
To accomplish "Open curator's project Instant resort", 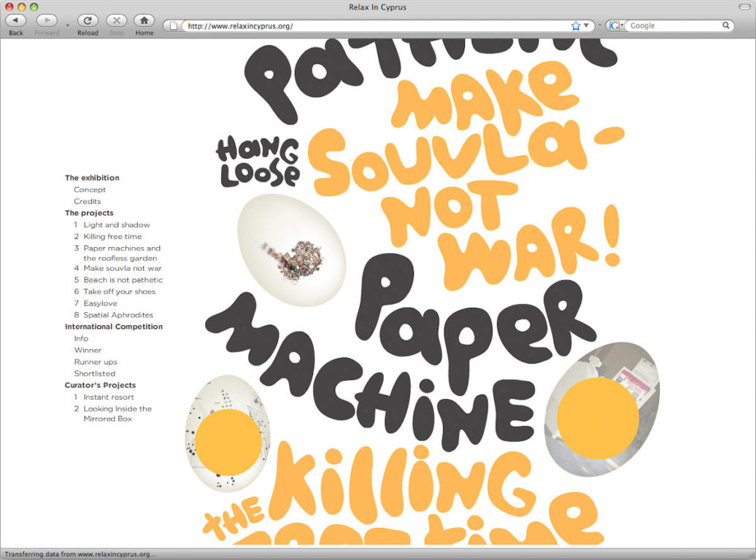I will coord(109,397).
